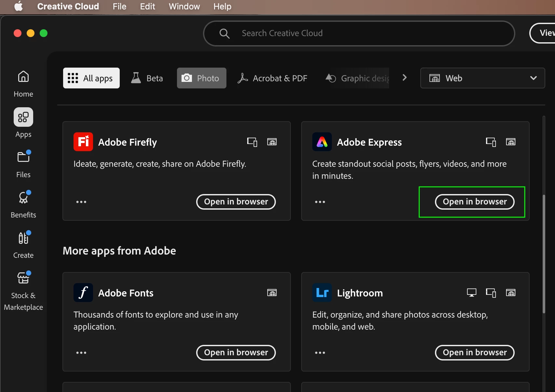Click the Adobe Fonts title text

click(x=126, y=293)
